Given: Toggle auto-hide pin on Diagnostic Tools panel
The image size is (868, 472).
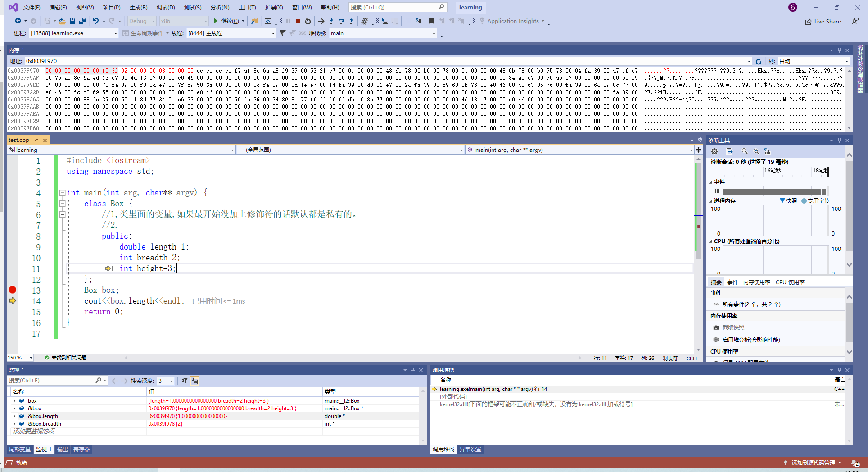Looking at the screenshot, I should click(839, 140).
